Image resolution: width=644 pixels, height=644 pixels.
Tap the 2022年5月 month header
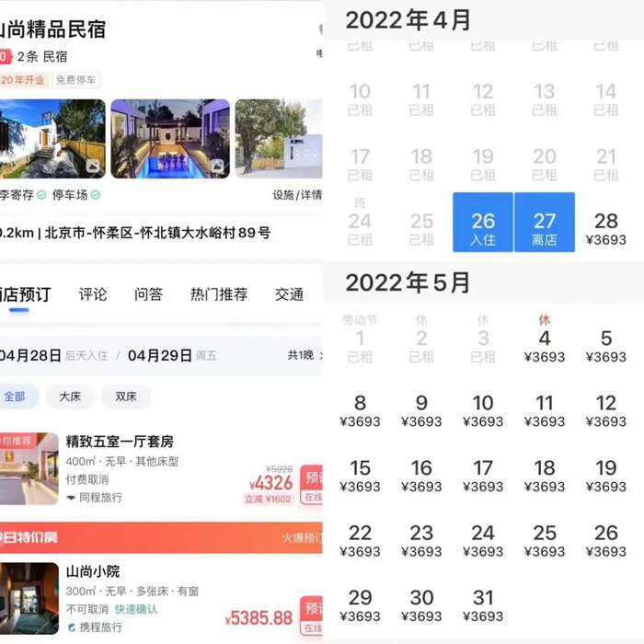[x=408, y=282]
